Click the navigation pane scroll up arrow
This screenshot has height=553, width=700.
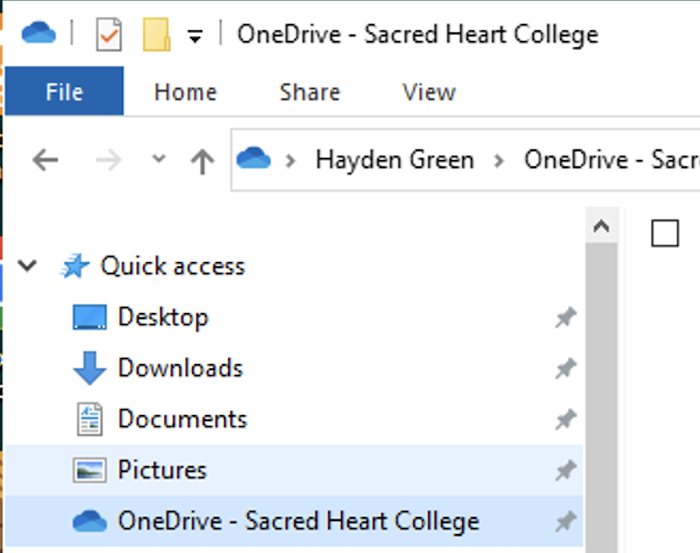(601, 227)
